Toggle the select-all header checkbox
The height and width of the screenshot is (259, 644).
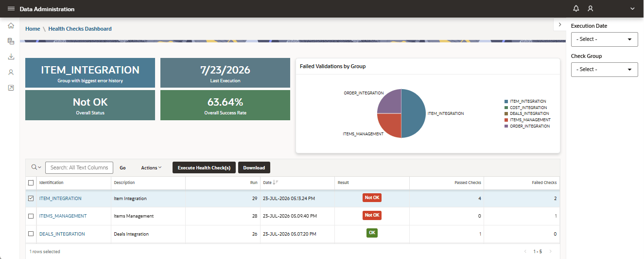click(x=31, y=183)
